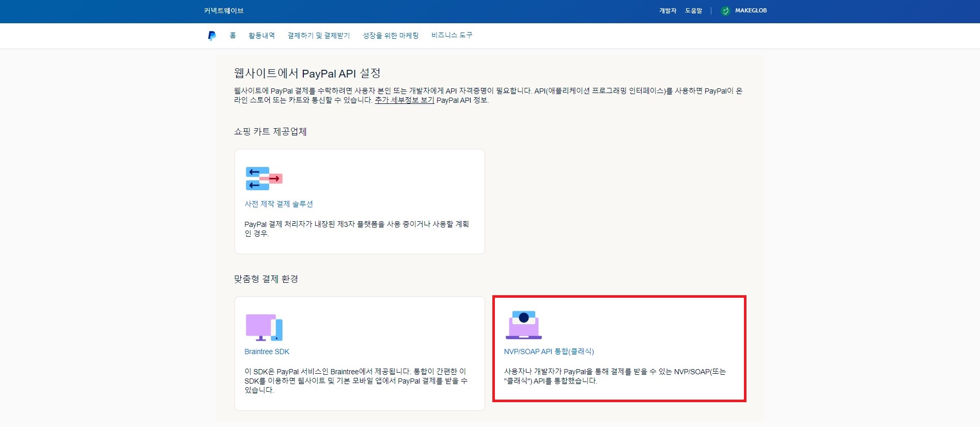
Task: Click the MAKEGLOB profile avatar icon
Action: pos(725,10)
